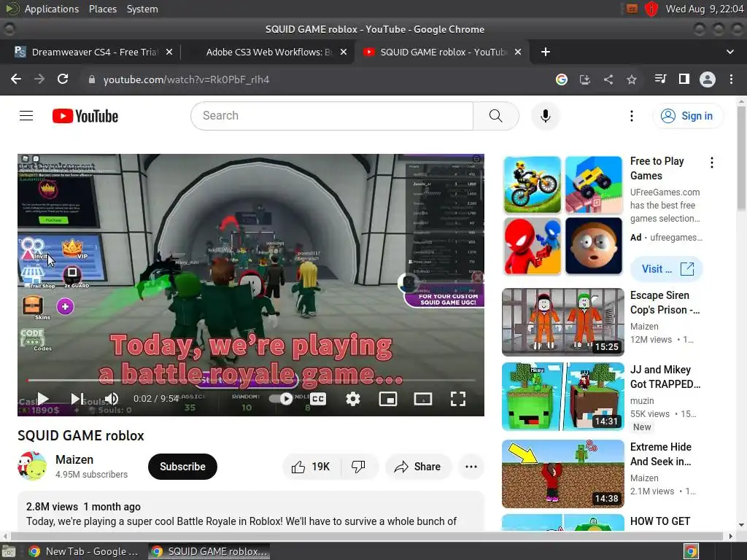Select SQUID GAME roblox taskbar window
This screenshot has height=560, width=747.
click(x=209, y=551)
